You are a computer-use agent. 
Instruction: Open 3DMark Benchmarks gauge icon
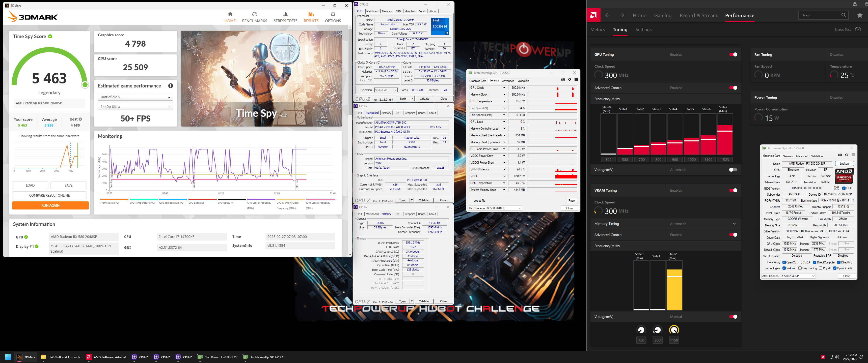(255, 14)
